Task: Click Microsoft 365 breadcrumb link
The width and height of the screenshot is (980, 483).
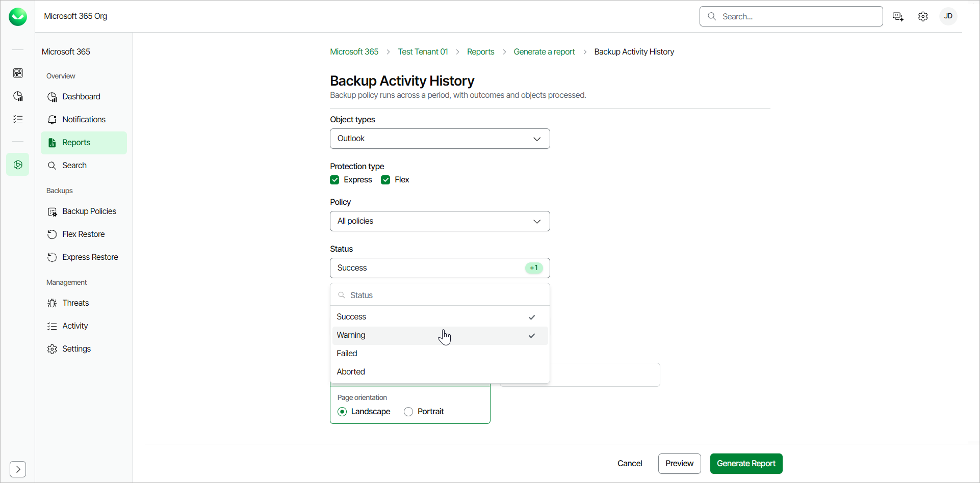Action: (354, 52)
